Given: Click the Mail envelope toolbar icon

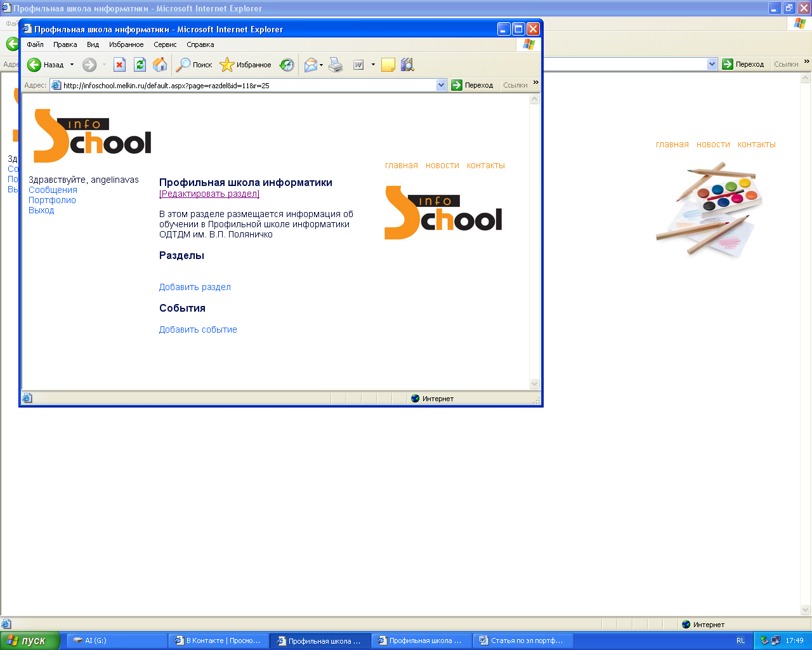Looking at the screenshot, I should 311,65.
